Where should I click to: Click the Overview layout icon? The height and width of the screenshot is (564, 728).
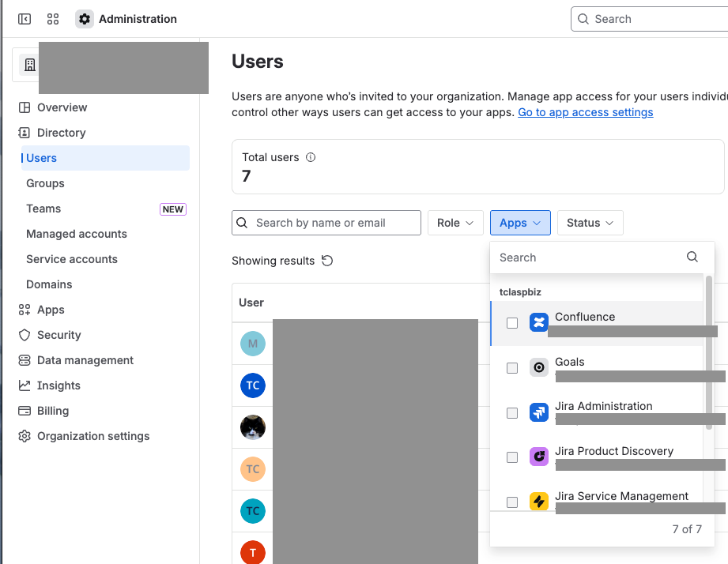(x=25, y=107)
